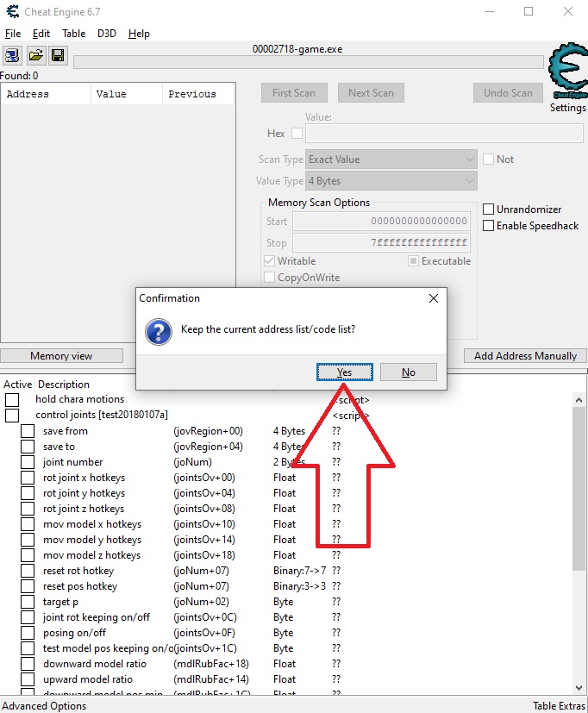The height and width of the screenshot is (713, 588).
Task: Click the Previous column header
Action: pos(197,94)
